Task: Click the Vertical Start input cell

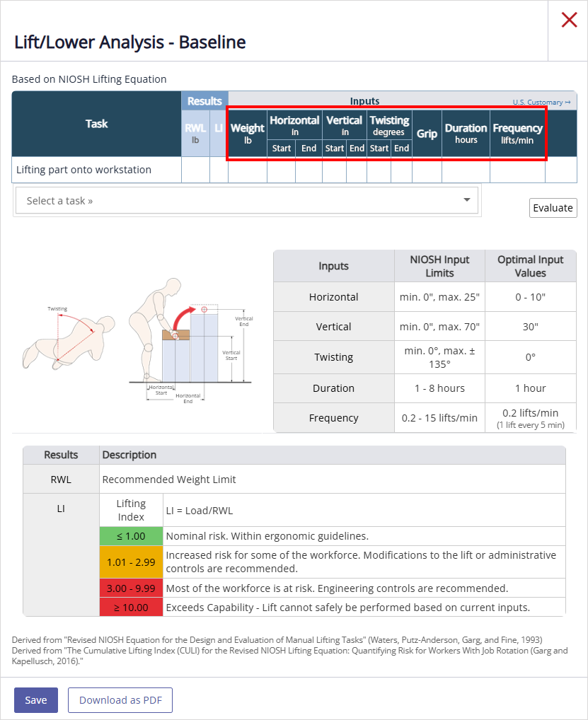Action: tap(334, 170)
